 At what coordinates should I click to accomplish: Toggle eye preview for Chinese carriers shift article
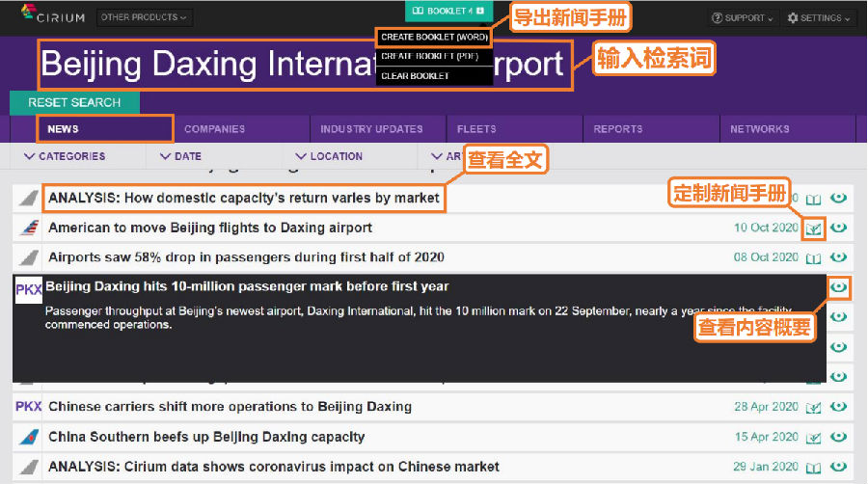pos(839,407)
